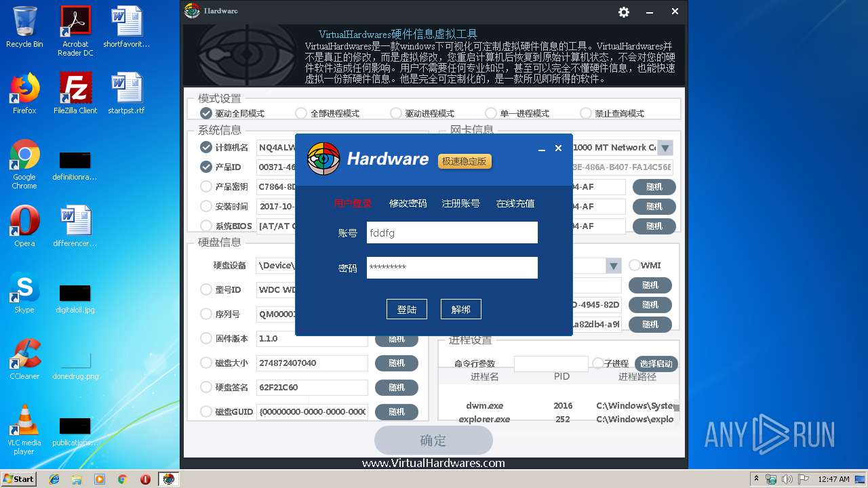
Task: Click the 解绑 unbind button
Action: (x=460, y=309)
